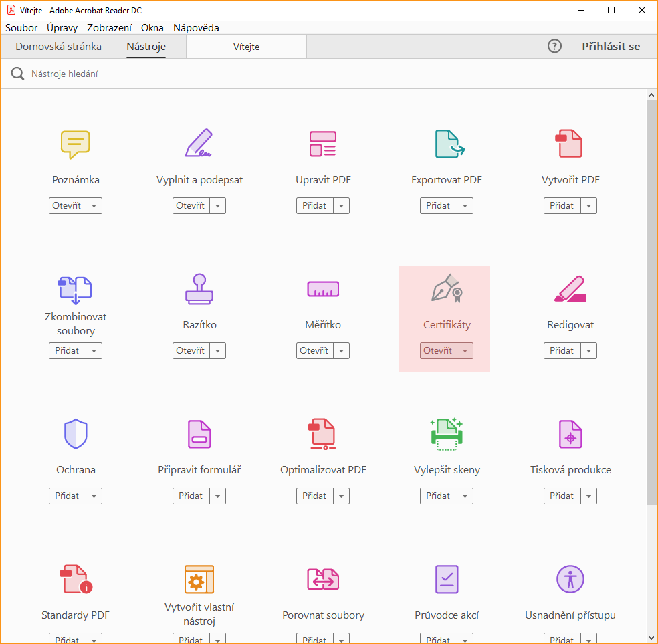The height and width of the screenshot is (644, 658).
Task: Open the Zobrazení menu
Action: (109, 27)
